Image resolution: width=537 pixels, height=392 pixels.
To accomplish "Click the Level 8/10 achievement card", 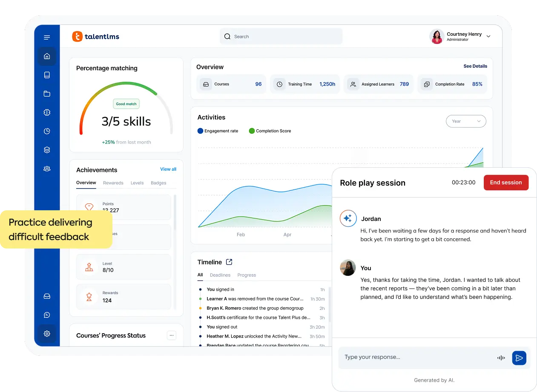I will pos(123,267).
